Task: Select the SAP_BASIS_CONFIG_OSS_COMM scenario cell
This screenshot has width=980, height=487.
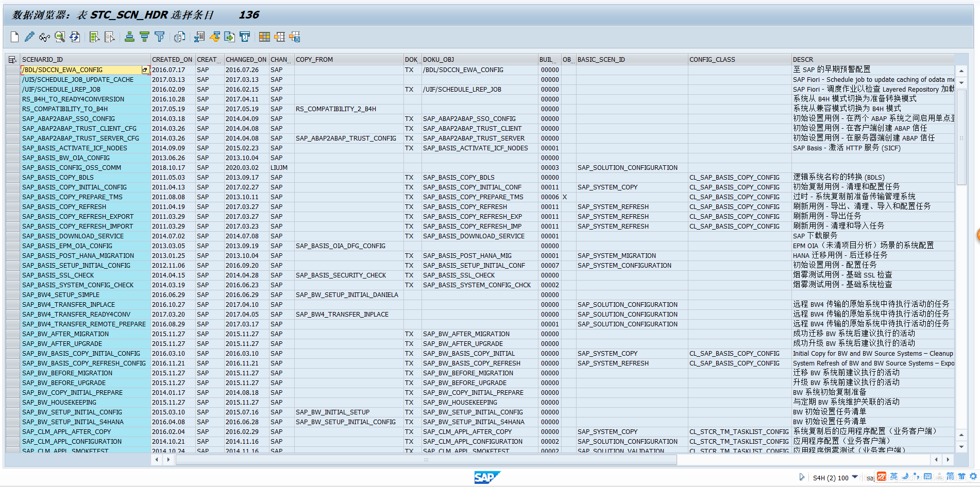Action: pos(86,168)
